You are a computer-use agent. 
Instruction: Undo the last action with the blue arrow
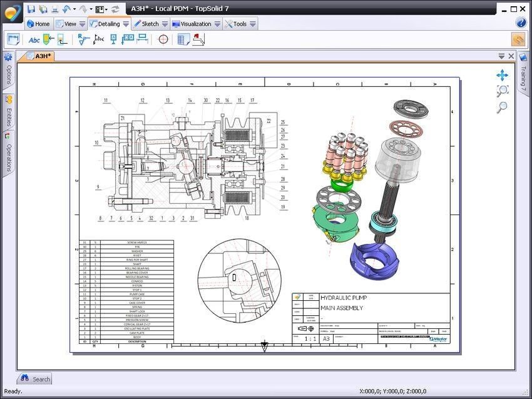(x=66, y=9)
